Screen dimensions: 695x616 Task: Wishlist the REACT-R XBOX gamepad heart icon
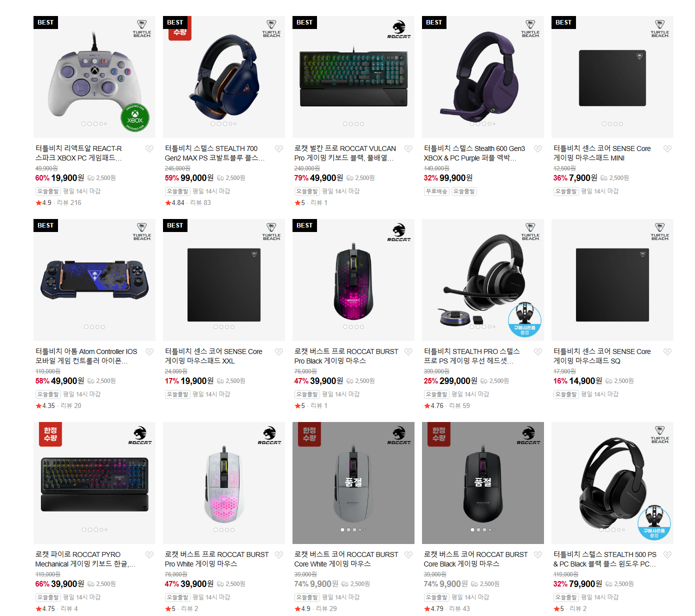click(x=149, y=148)
